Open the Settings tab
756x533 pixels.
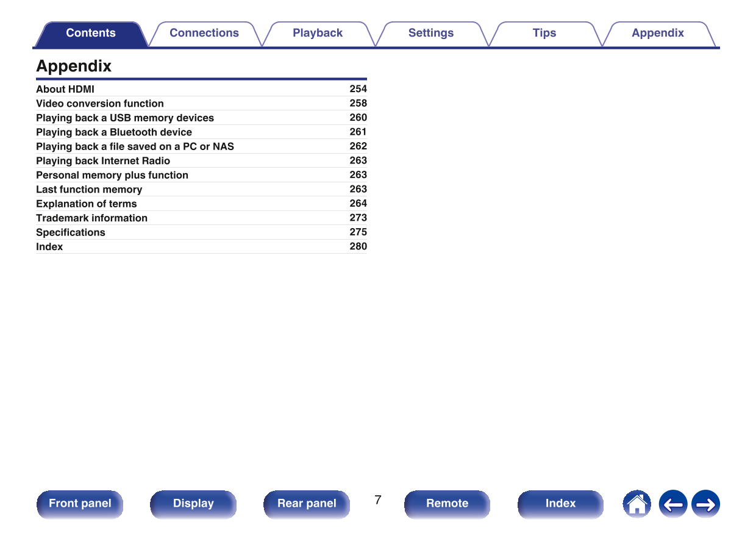pyautogui.click(x=431, y=34)
